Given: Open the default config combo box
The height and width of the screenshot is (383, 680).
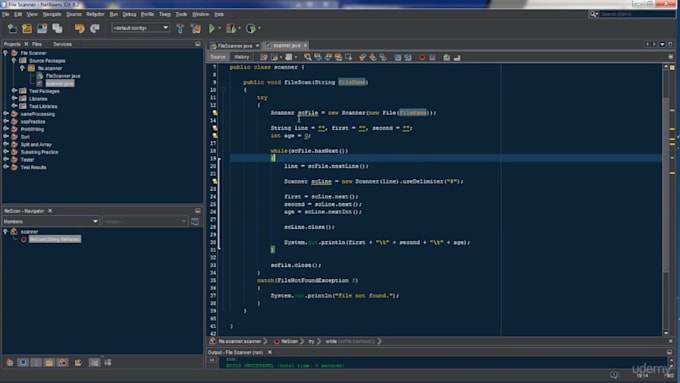Looking at the screenshot, I should [141, 28].
